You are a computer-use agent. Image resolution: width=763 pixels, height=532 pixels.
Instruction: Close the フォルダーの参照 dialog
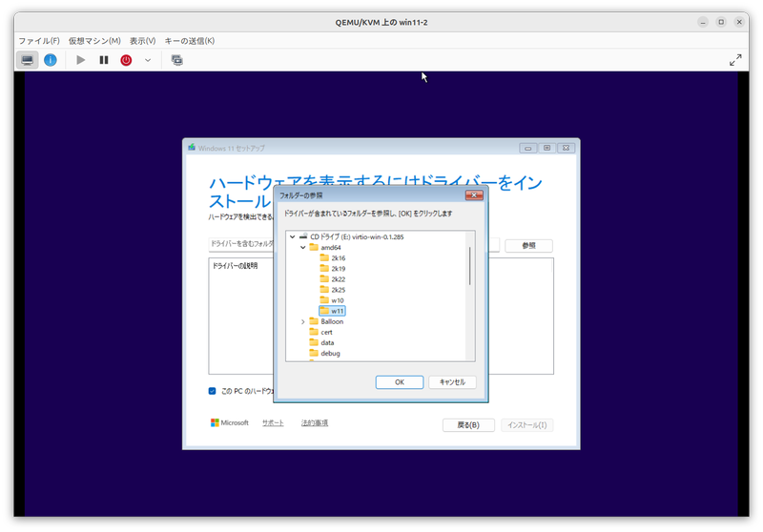click(474, 195)
